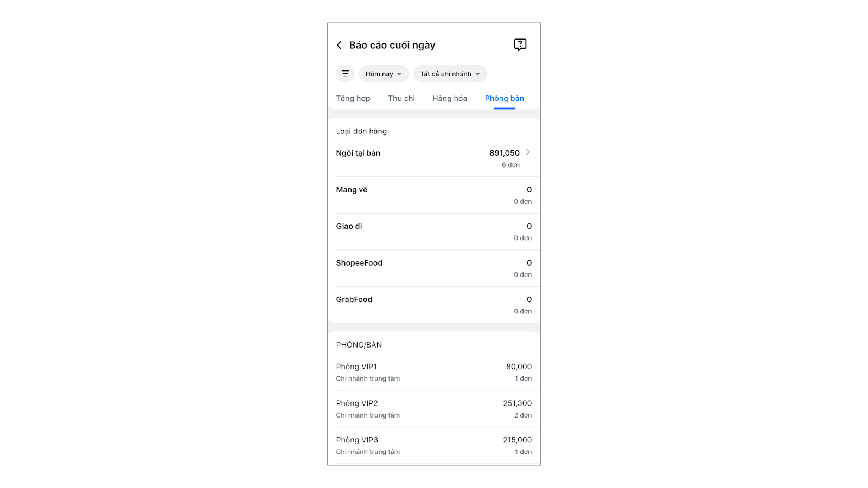
Task: Expand Ngồi tại bàn details chevron
Action: [528, 152]
